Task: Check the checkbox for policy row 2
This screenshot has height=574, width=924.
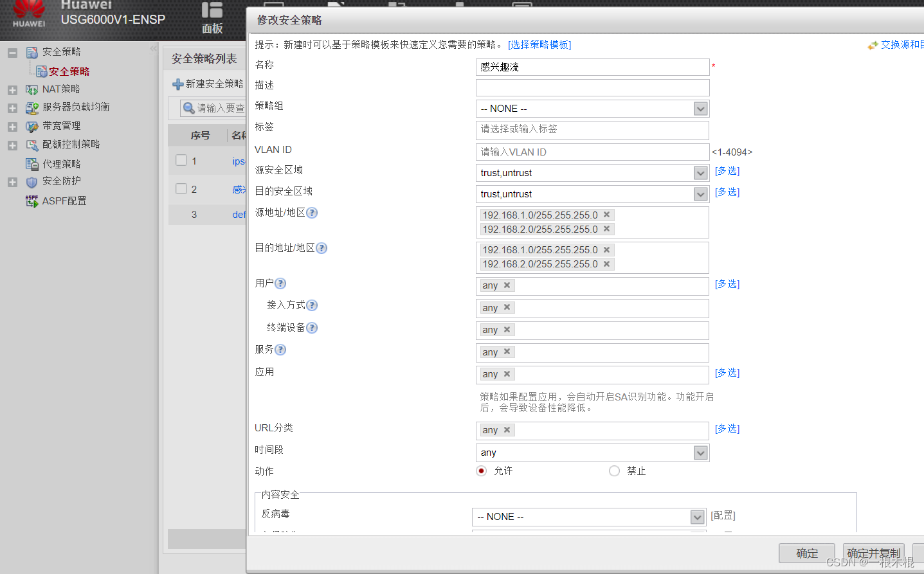Action: click(x=181, y=188)
